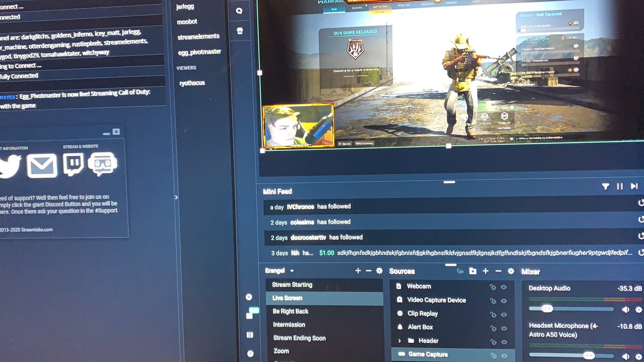The width and height of the screenshot is (644, 362).
Task: Open the Twitch icon under Stream & Website
Action: [x=74, y=165]
